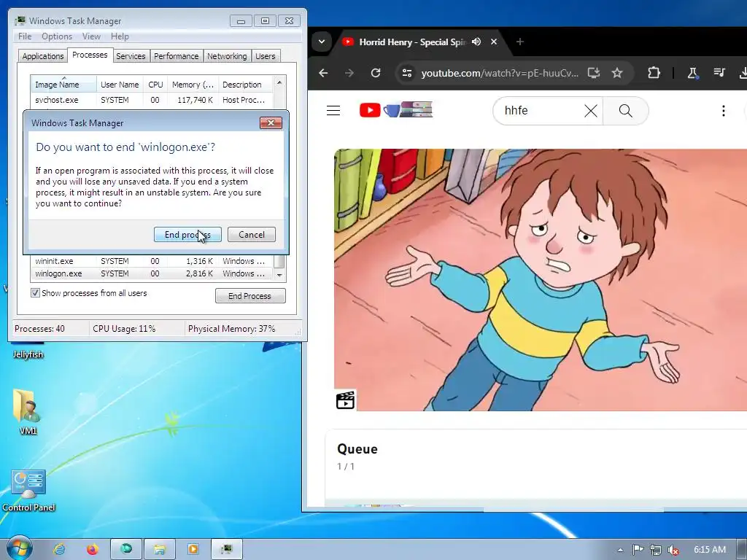Select the wininit.exe process row

pos(152,261)
